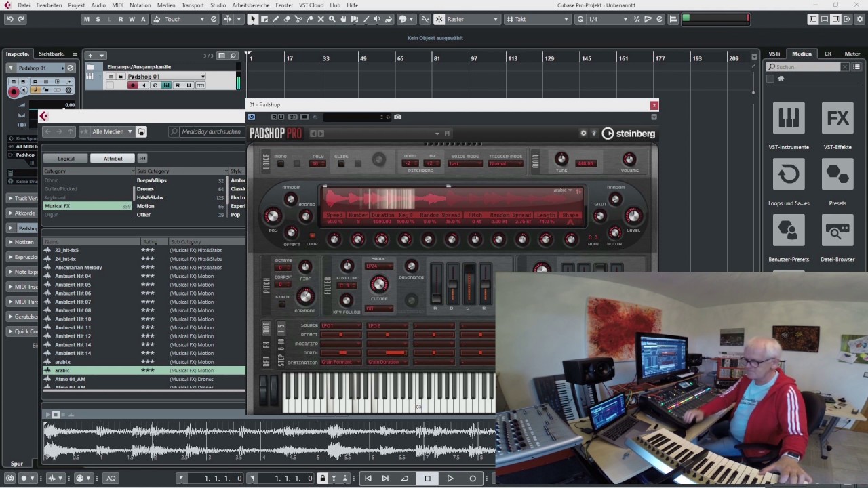Click the Attribut filter button
This screenshot has height=488, width=868.
pos(113,158)
